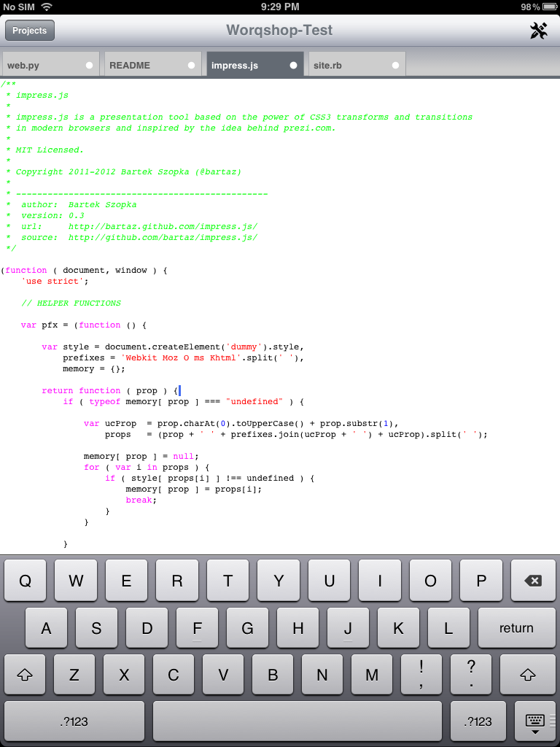Tap the R key
The height and width of the screenshot is (747, 560).
click(x=177, y=580)
